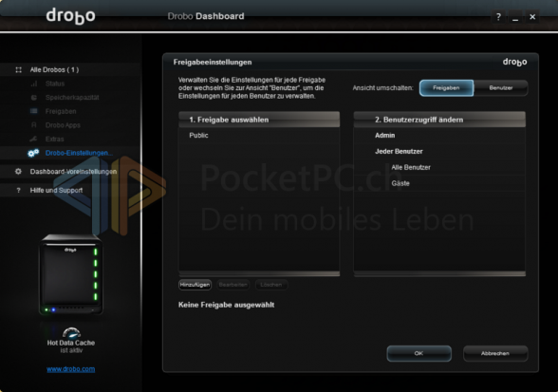558x392 pixels.
Task: Click the 2. Benutzerzugriff ändern header
Action: click(x=439, y=120)
